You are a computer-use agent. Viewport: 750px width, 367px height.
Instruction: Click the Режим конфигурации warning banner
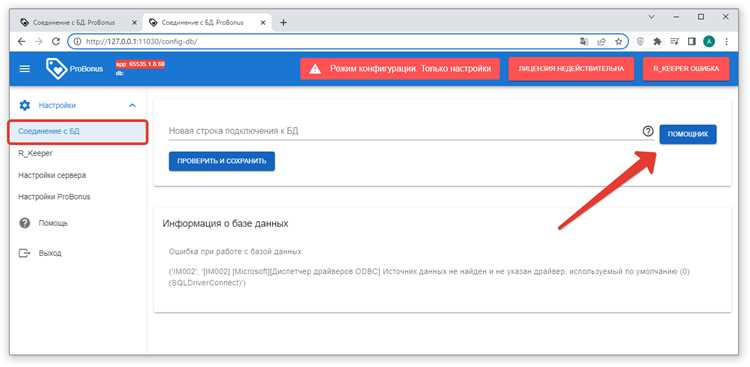point(400,69)
